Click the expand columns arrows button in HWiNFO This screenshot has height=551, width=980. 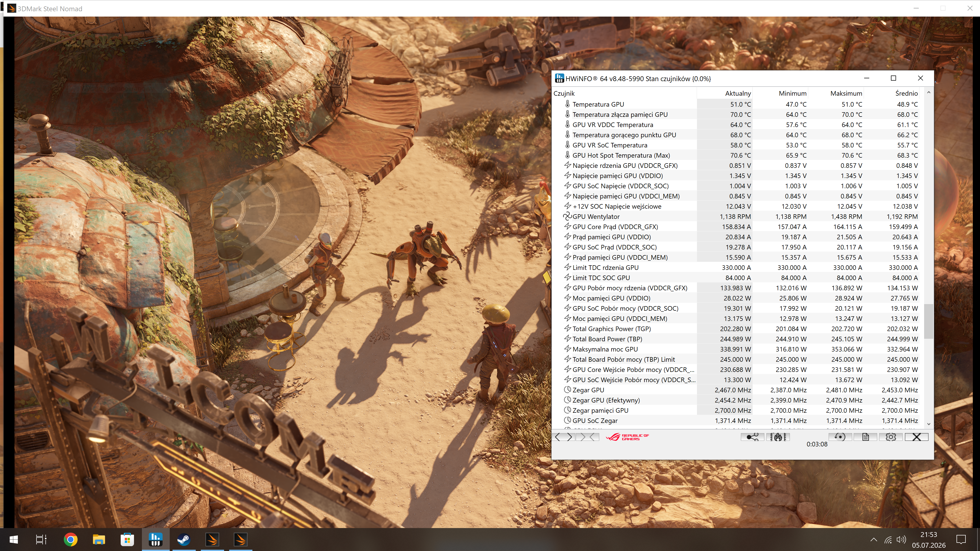564,437
